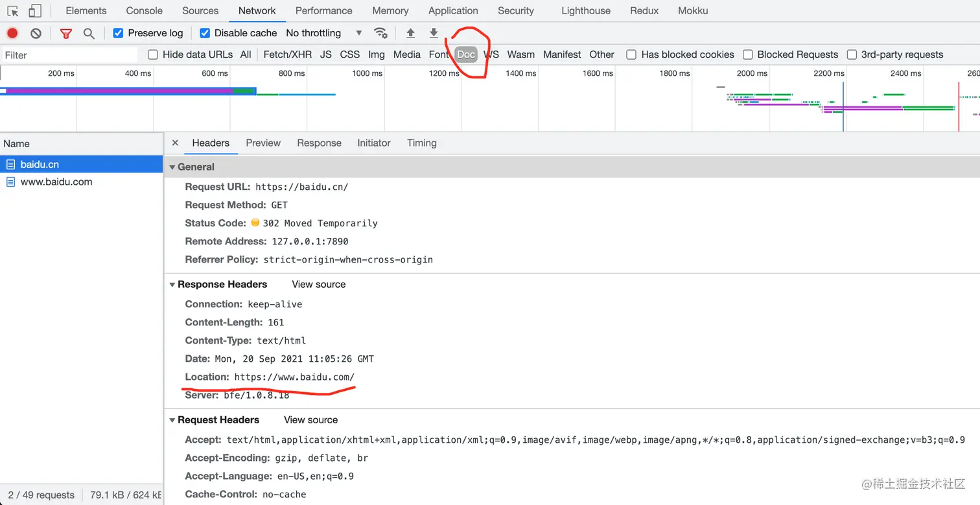Viewport: 980px width, 505px height.
Task: Click the blue DOMContentLoaded line in overview
Action: (x=843, y=106)
